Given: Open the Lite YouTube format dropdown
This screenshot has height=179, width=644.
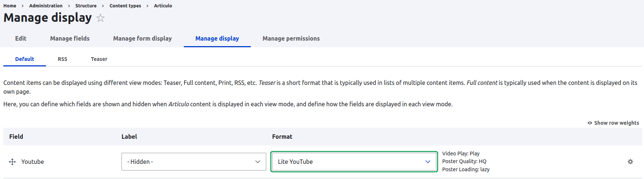Looking at the screenshot, I should point(354,162).
